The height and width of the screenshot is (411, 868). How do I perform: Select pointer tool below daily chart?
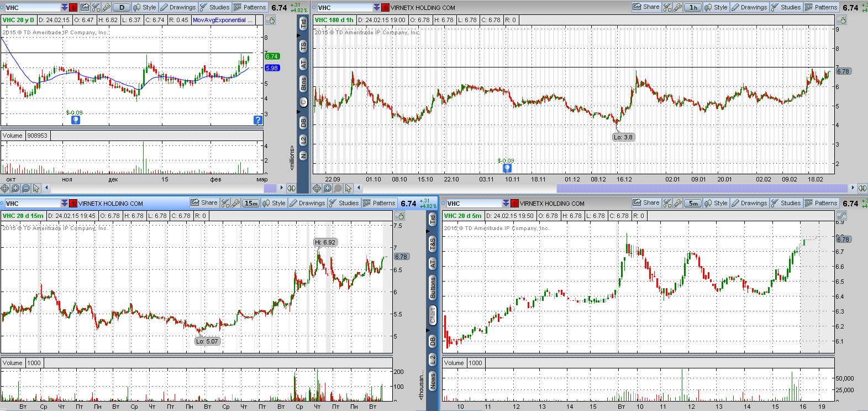pos(36,188)
